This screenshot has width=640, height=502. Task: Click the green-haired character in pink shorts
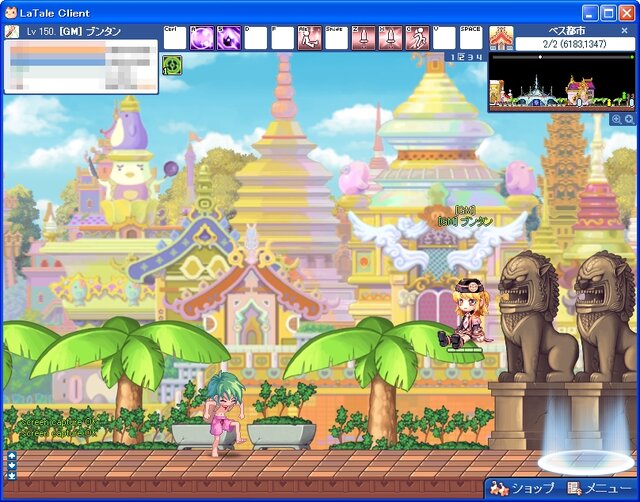(x=224, y=413)
